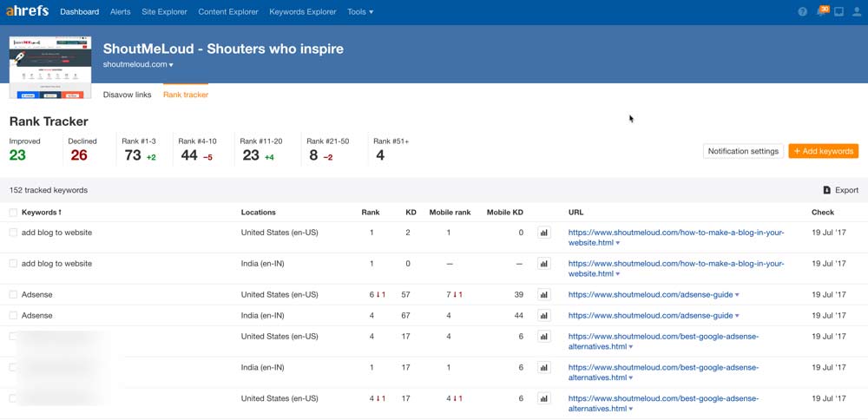Click the screen icon in top bar

839,11
